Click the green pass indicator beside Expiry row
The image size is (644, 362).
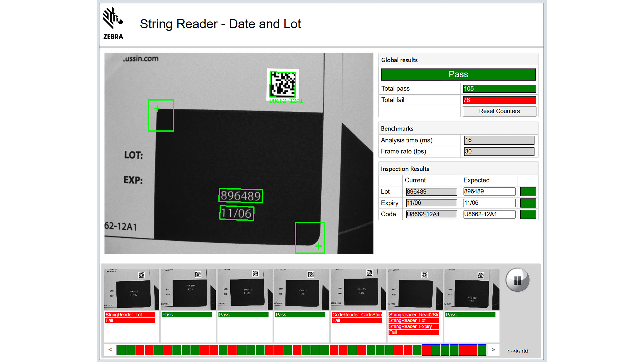pos(528,203)
